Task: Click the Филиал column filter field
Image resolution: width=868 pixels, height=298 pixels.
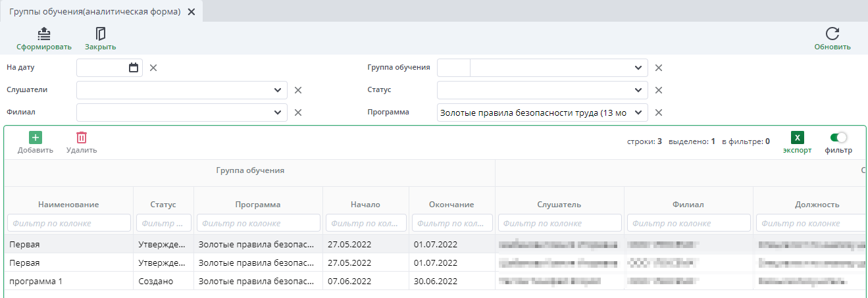Action: point(688,223)
